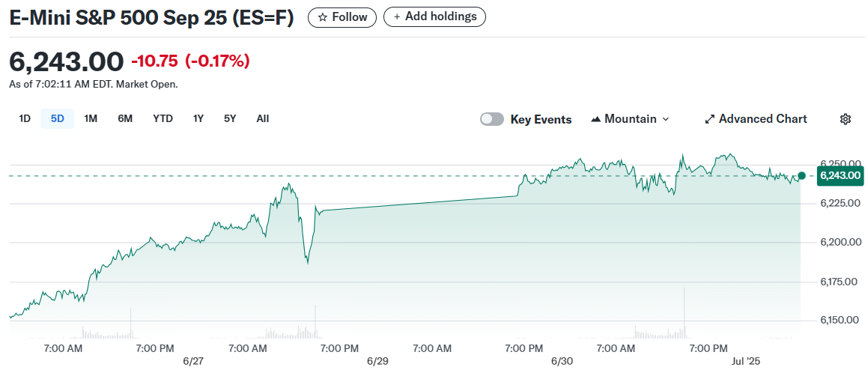Image resolution: width=868 pixels, height=370 pixels.
Task: Click the 6,243.00 current price chart label
Action: 840,176
